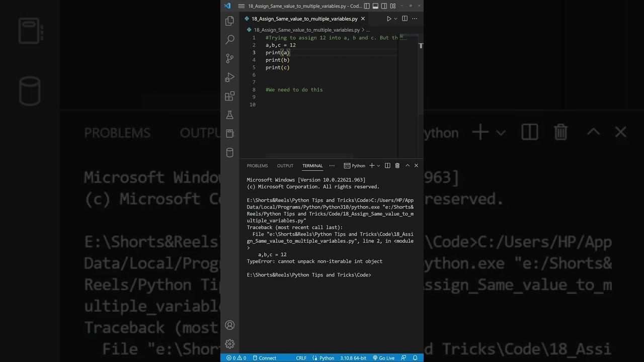Open the Search view in activity bar

pos(230,39)
